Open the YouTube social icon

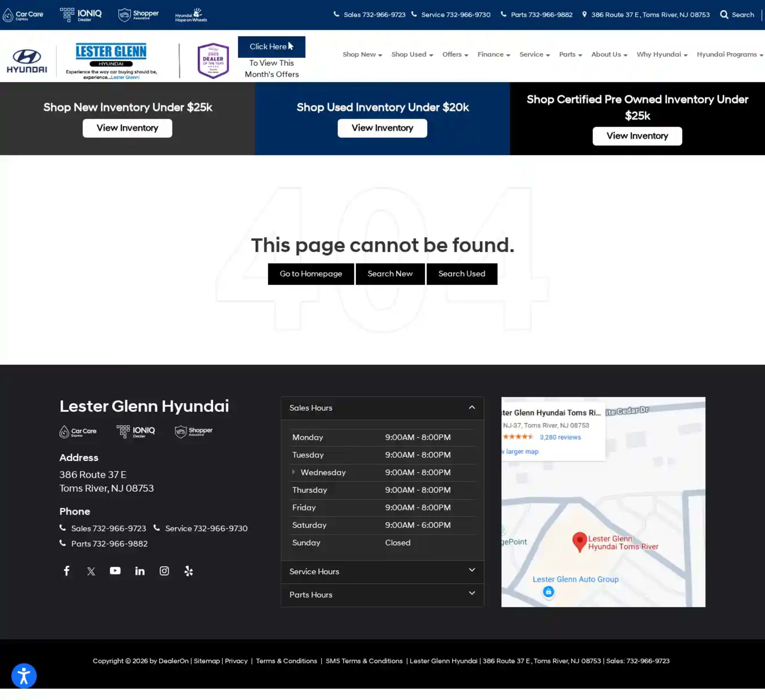pos(115,571)
